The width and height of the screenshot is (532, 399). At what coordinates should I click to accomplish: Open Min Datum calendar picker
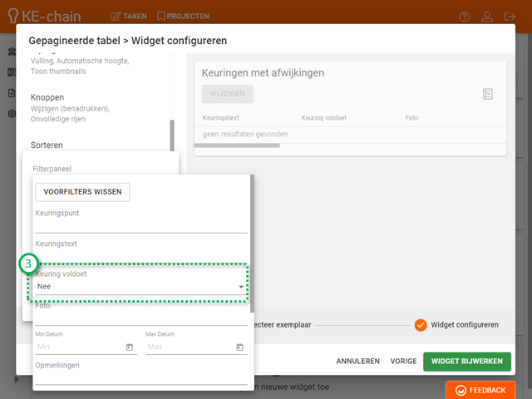(x=130, y=347)
